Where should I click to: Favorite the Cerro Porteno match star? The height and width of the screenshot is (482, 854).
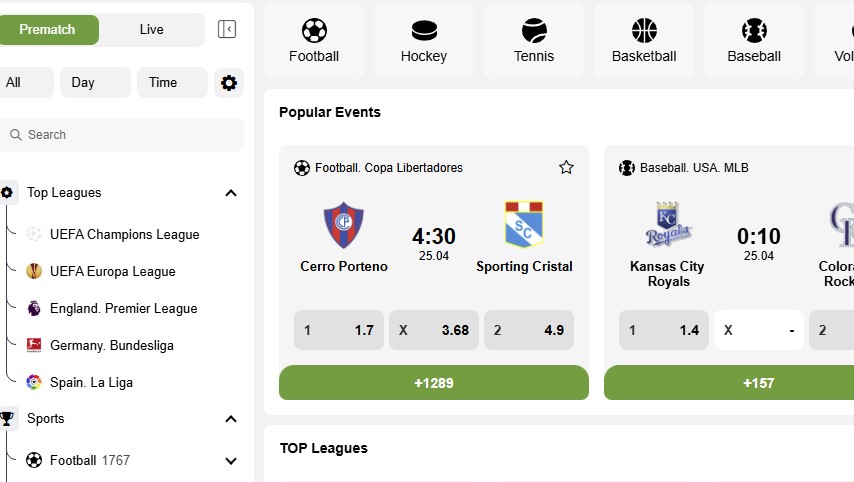coord(566,167)
